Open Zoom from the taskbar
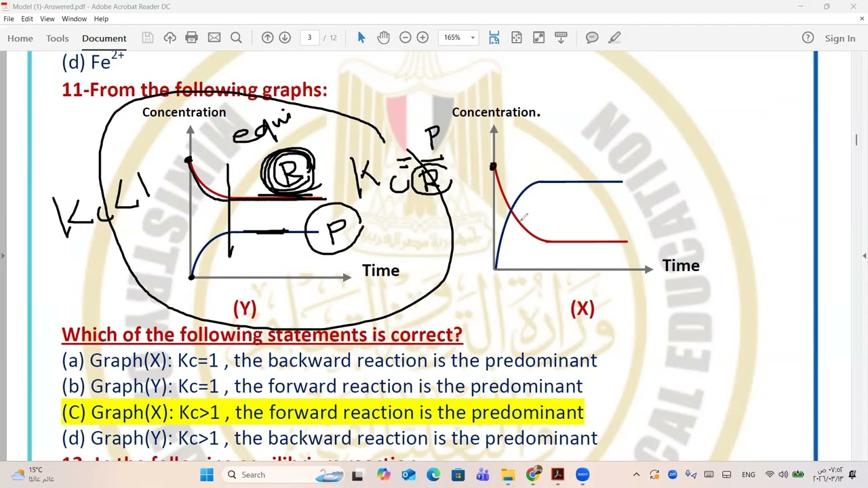 tap(583, 474)
